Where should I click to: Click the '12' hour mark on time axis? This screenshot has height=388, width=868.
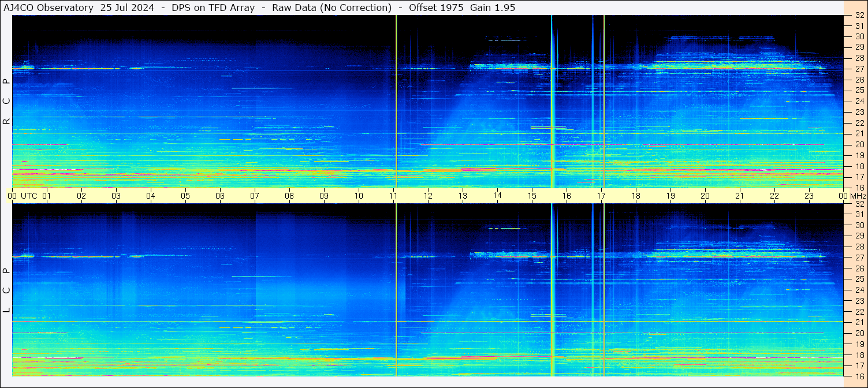pos(428,196)
